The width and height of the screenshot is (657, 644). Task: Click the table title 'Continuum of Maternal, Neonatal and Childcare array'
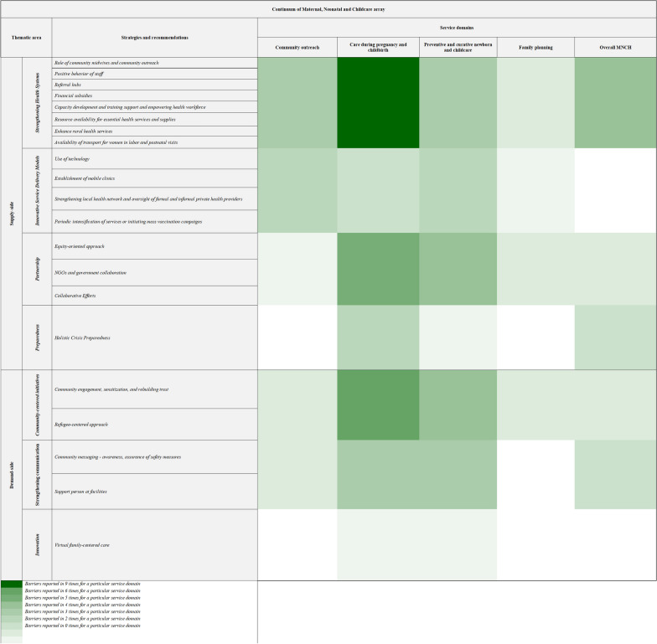328,8
